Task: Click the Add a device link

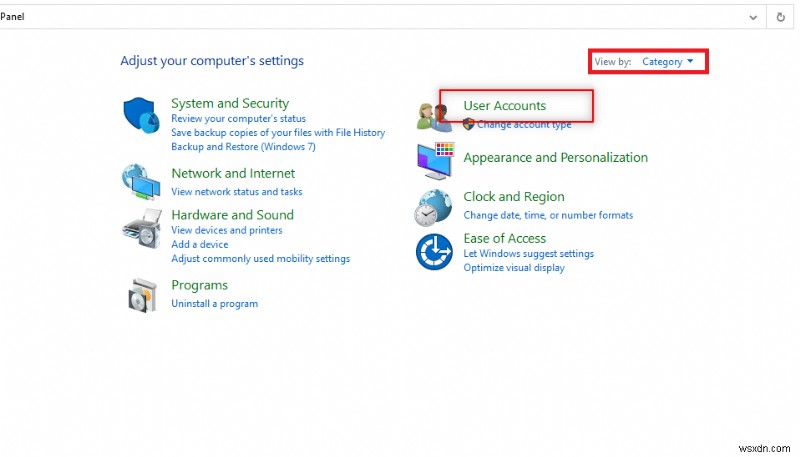Action: click(x=199, y=244)
